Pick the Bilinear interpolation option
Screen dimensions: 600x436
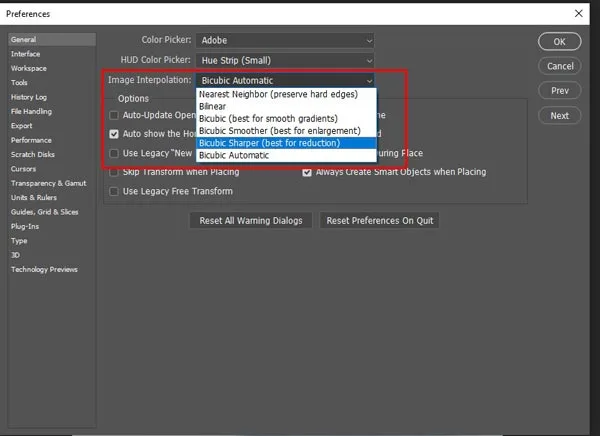tap(214, 106)
